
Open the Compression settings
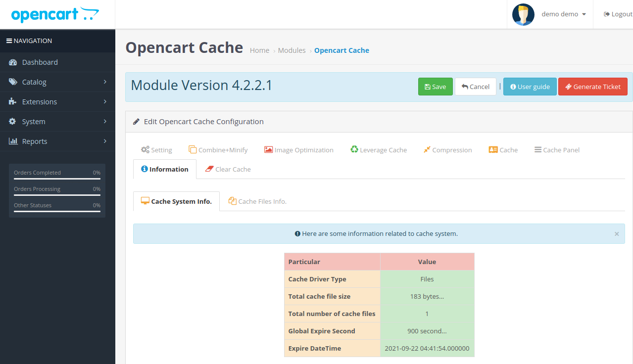(x=447, y=149)
